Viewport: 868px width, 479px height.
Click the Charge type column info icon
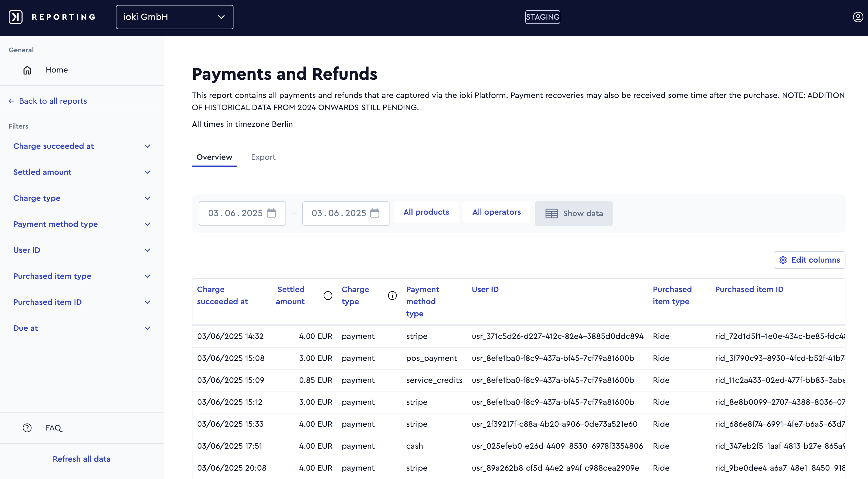click(x=392, y=296)
